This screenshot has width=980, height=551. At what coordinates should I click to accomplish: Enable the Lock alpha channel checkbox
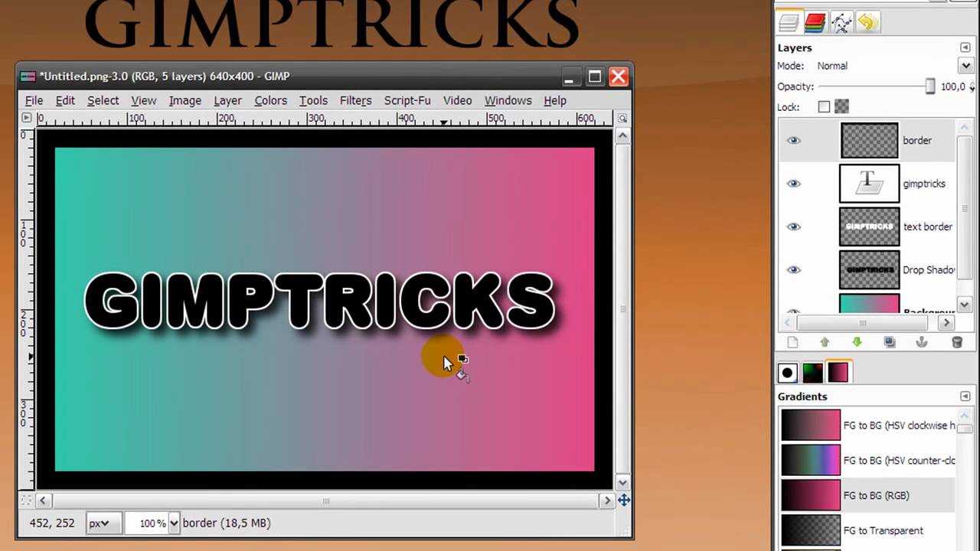[824, 106]
